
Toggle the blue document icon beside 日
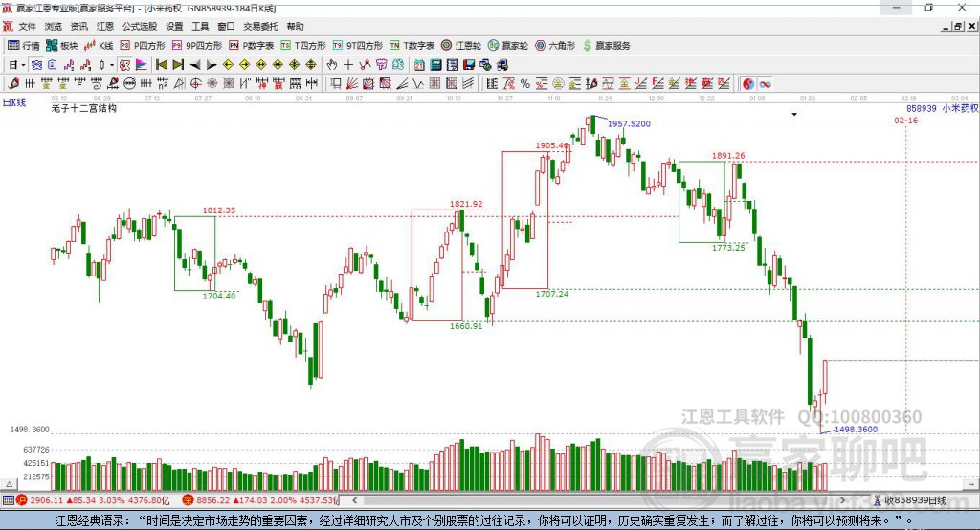[x=52, y=64]
